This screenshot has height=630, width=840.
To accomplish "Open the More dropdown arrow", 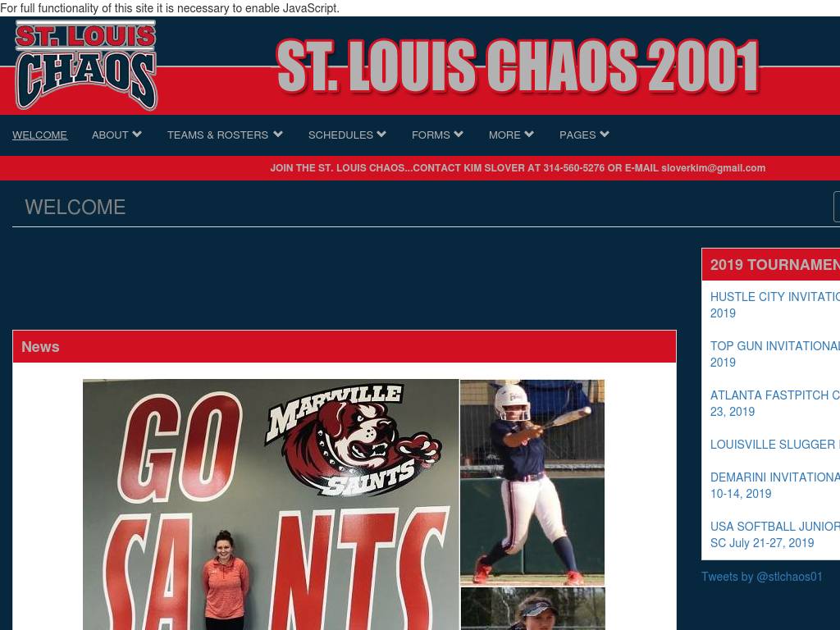I will pyautogui.click(x=529, y=135).
